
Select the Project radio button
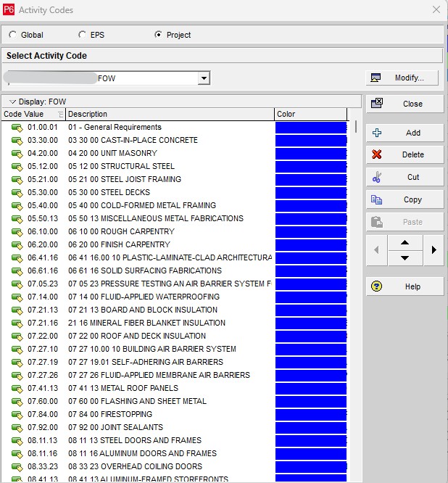(159, 35)
